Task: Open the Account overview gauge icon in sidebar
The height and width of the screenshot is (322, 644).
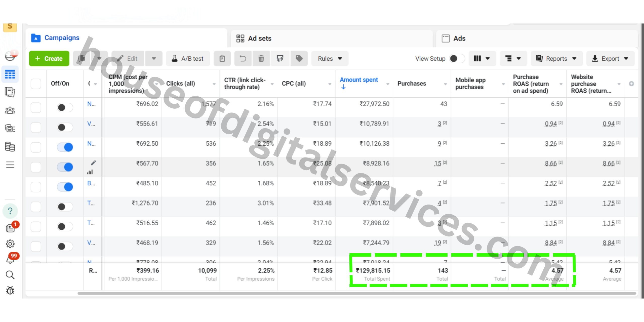Action: [x=10, y=56]
